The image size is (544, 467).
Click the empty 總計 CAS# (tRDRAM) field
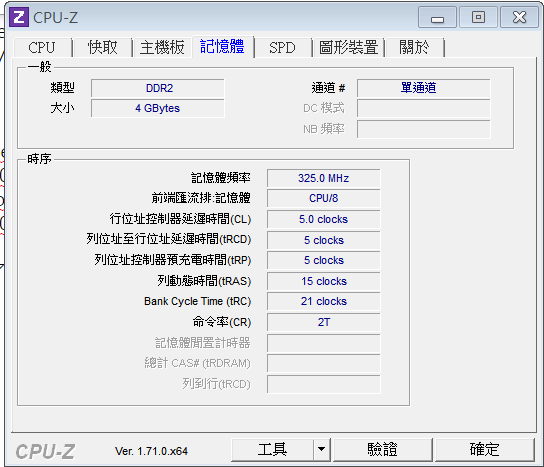324,363
